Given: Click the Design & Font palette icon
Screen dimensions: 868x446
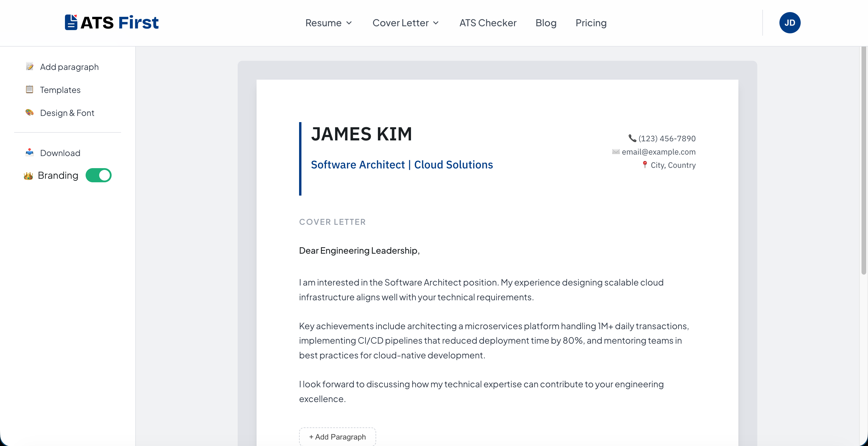Looking at the screenshot, I should pyautogui.click(x=30, y=112).
